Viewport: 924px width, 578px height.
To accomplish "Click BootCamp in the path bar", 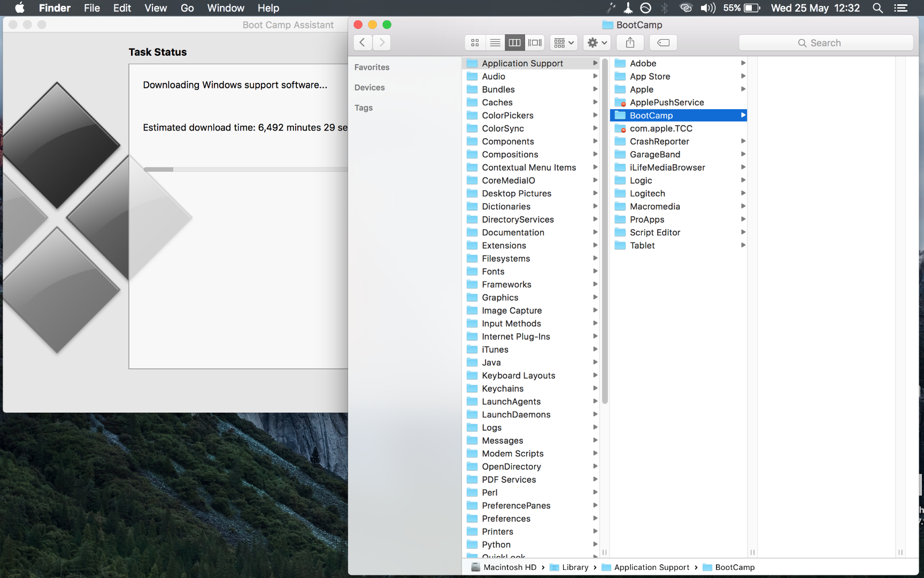I will tap(729, 567).
